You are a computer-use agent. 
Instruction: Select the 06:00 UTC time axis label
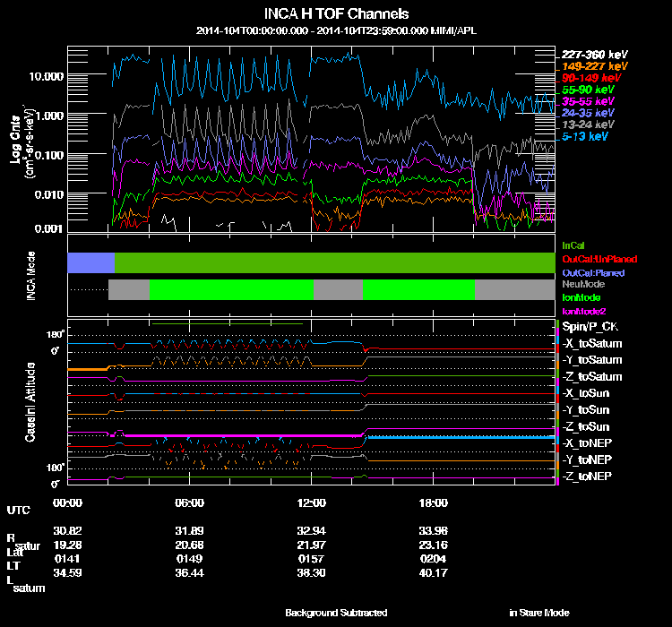tap(189, 502)
